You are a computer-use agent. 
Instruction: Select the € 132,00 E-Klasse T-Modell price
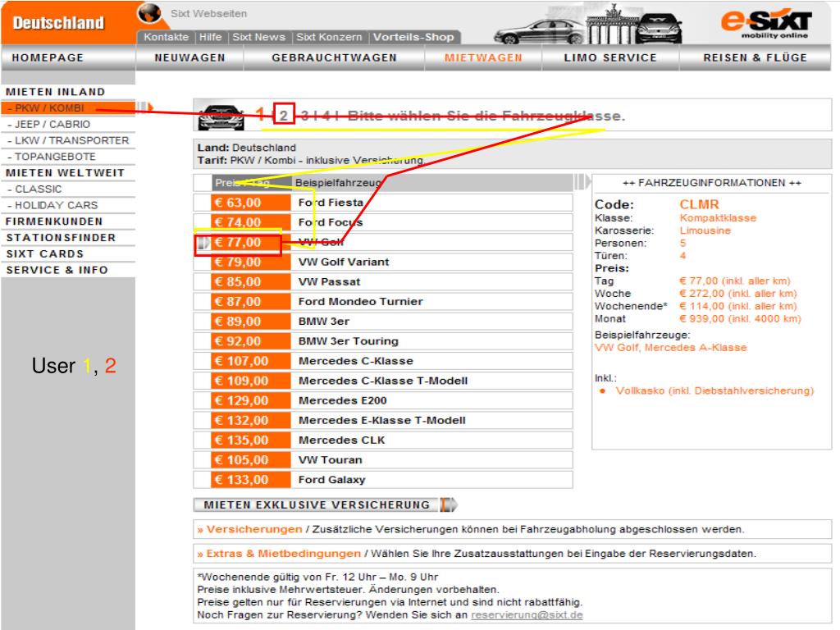pos(251,421)
